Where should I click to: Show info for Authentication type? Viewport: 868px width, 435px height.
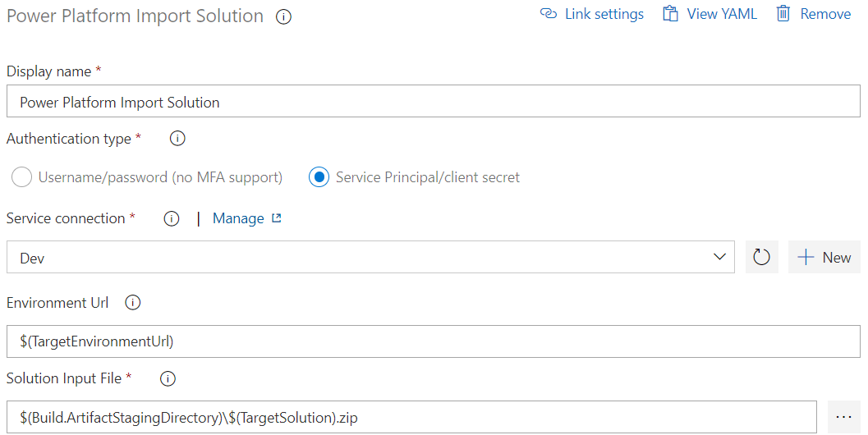point(177,139)
